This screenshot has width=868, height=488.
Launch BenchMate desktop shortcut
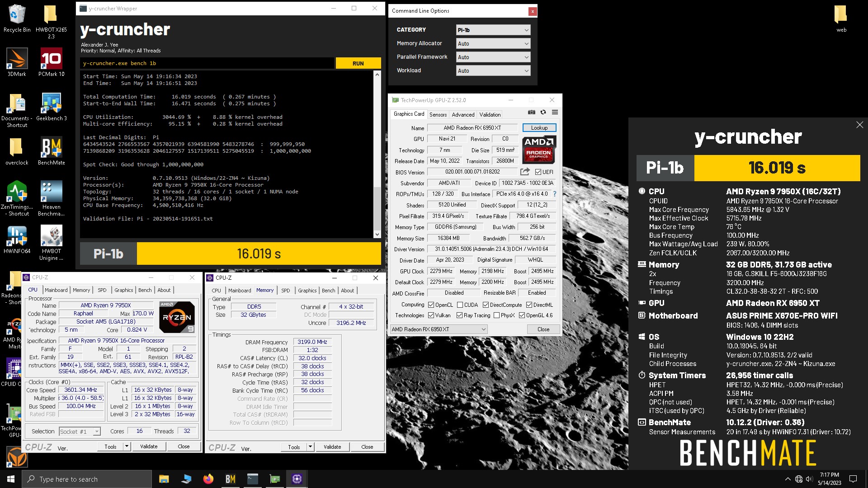pos(51,151)
